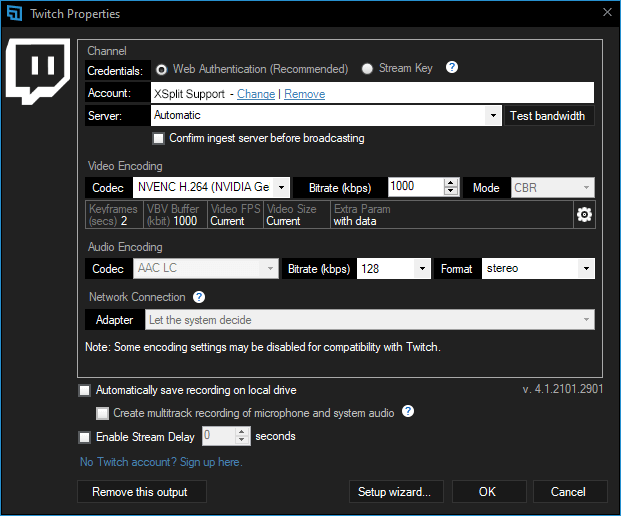The height and width of the screenshot is (516, 621).
Task: Click the Twitch compatibility note text
Action: click(x=263, y=347)
